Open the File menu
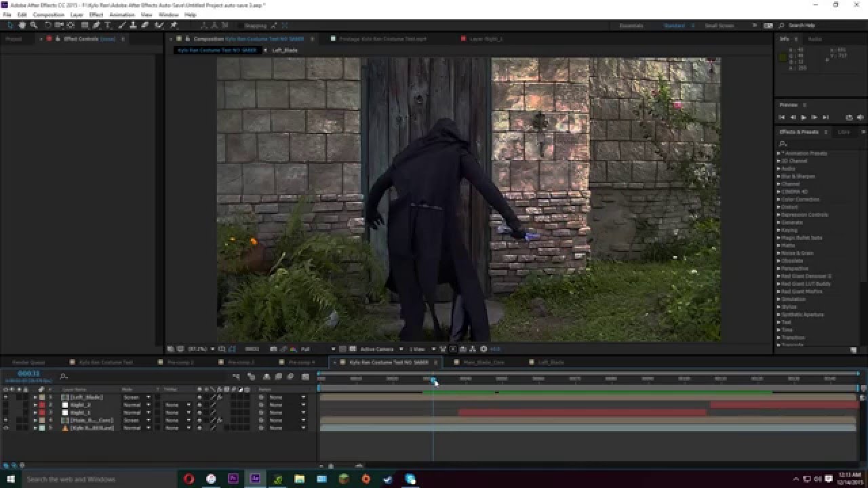The width and height of the screenshot is (868, 488). (7, 14)
